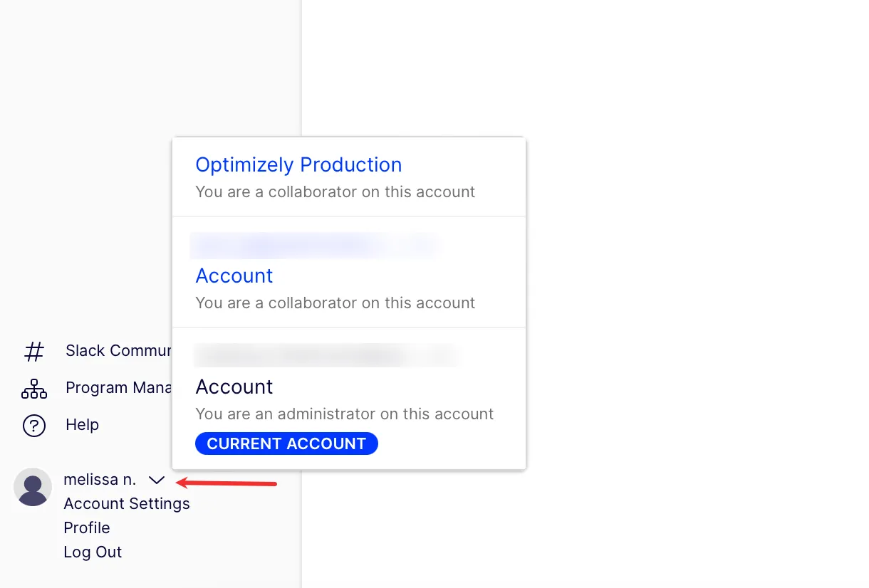
Task: Select Log Out
Action: pos(93,552)
